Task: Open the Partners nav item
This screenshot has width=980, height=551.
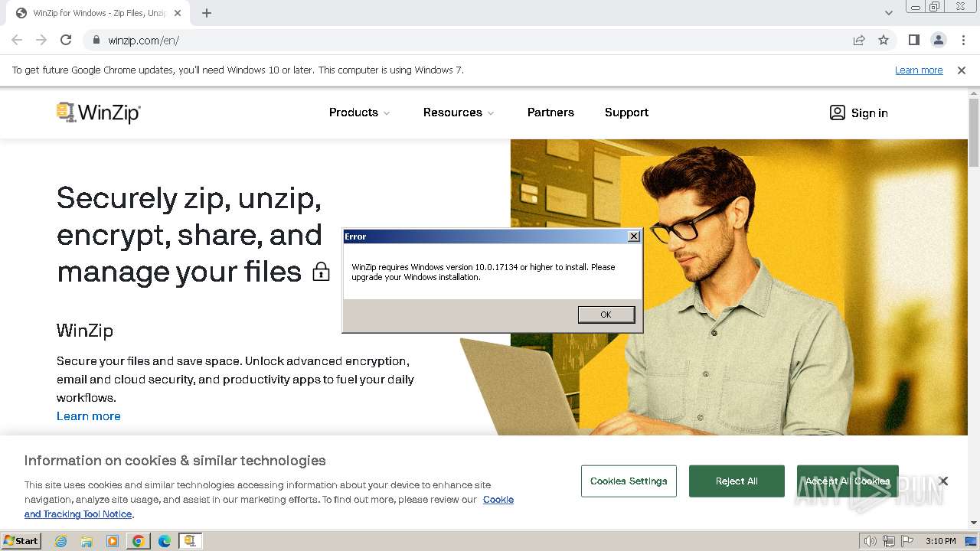Action: [550, 112]
